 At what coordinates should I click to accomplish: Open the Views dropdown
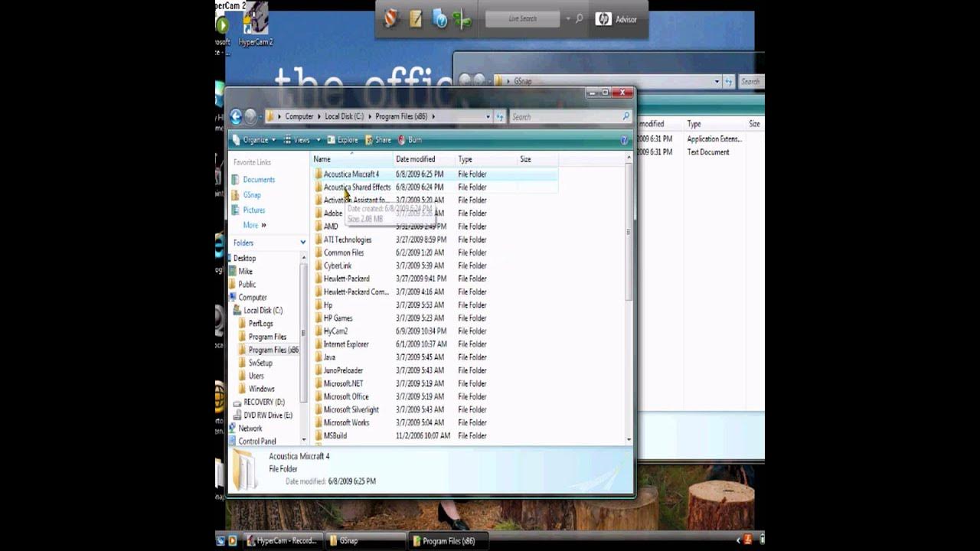pos(301,140)
